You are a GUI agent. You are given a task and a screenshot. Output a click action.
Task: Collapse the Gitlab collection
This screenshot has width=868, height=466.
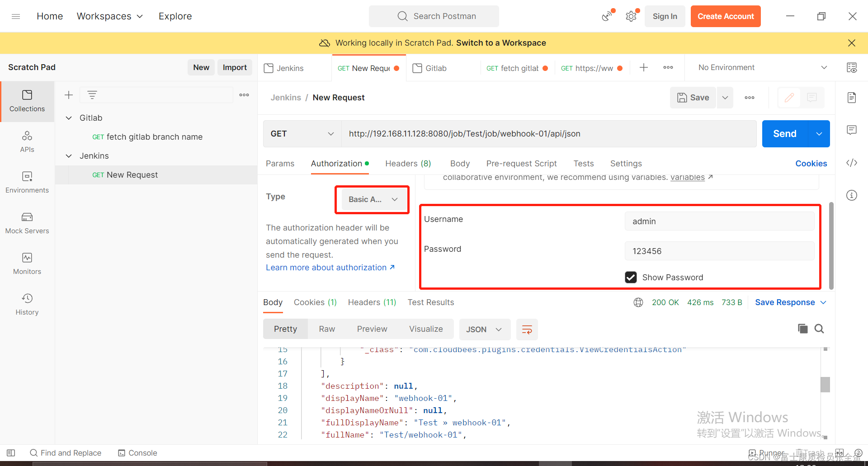pyautogui.click(x=69, y=118)
